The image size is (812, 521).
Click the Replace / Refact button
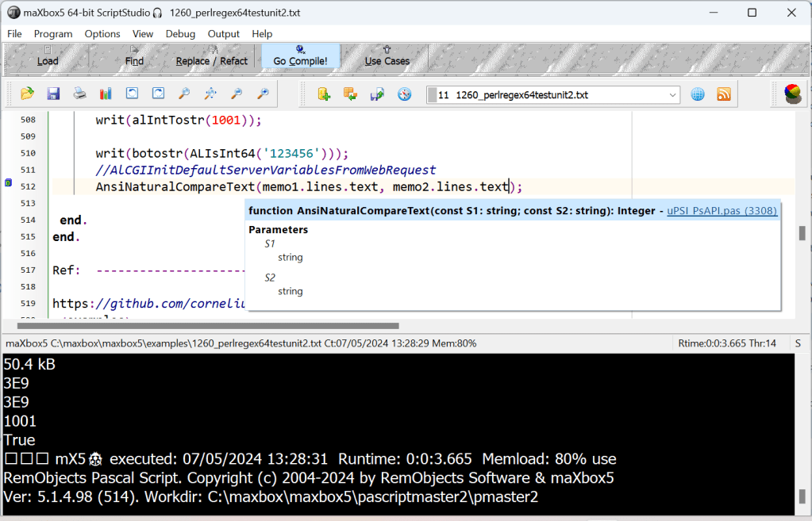point(211,56)
